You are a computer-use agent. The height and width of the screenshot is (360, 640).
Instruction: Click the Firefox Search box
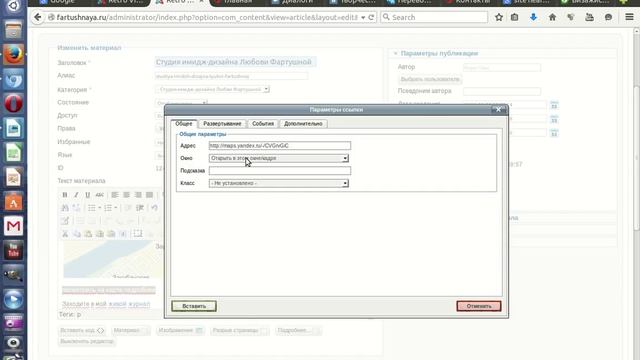(434, 17)
